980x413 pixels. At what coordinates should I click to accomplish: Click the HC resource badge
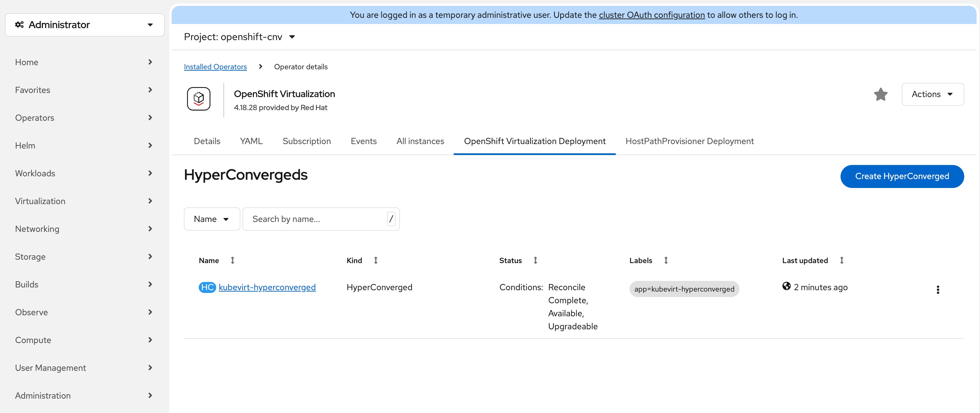207,287
